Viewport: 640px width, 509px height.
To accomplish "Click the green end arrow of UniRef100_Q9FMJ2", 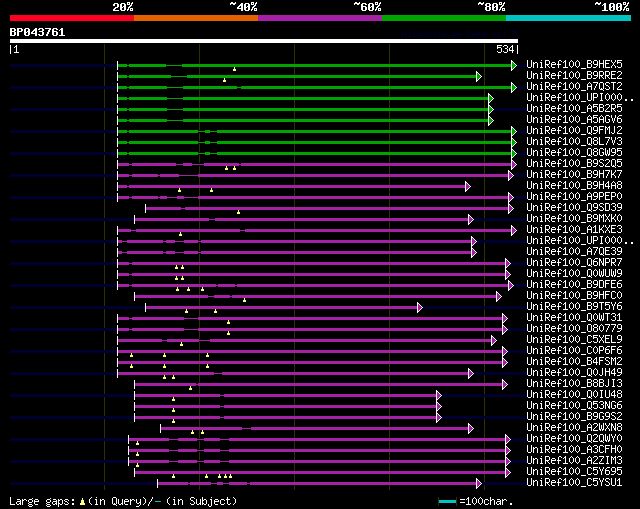I will (x=514, y=131).
